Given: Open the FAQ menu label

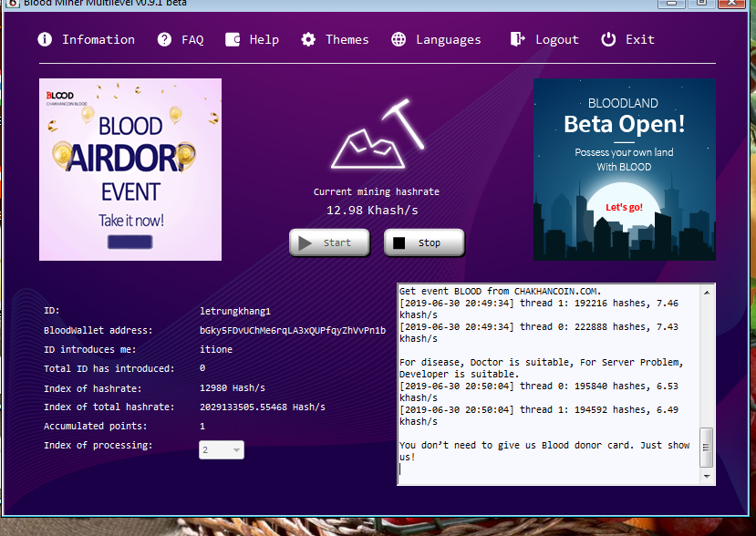Looking at the screenshot, I should point(192,39).
